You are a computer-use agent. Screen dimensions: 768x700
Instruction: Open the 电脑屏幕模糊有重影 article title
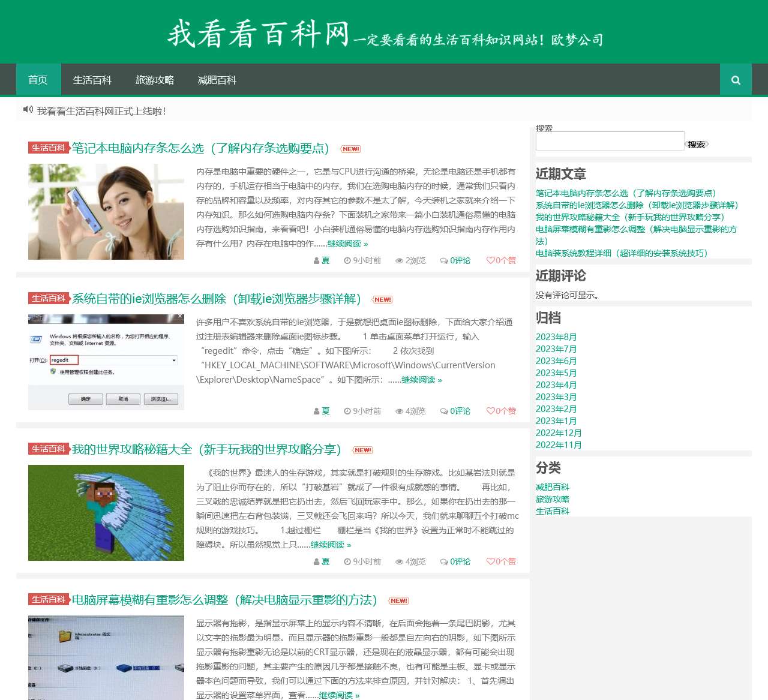[224, 600]
